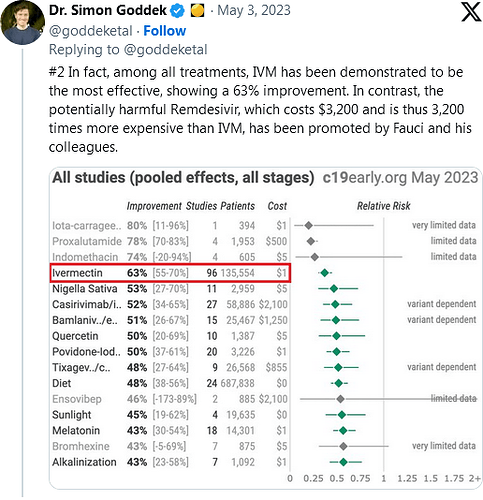Screen dimensions: 483x500
Task: Click the May 3, 2023 timestamp
Action: (x=254, y=10)
